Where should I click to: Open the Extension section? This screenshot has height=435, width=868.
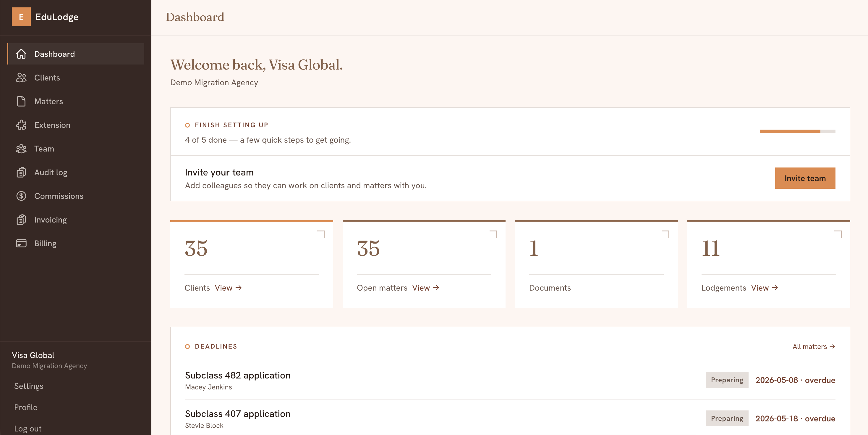[76, 125]
